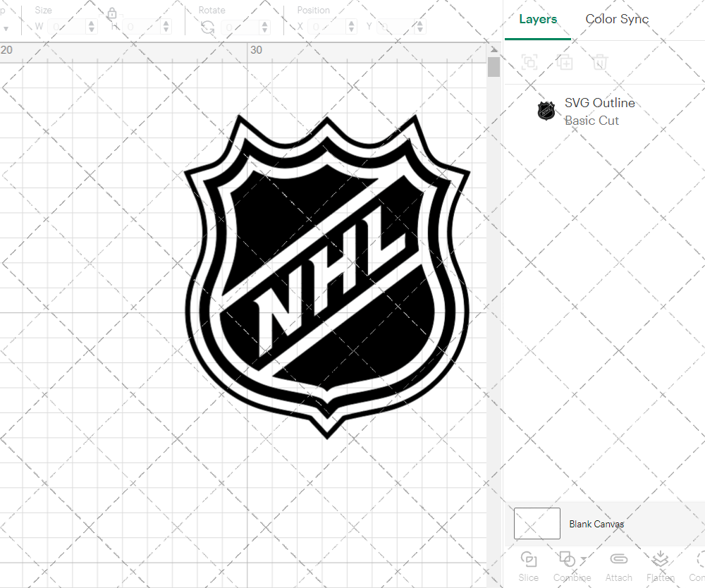Click the Blank Canvas white swatch

pyautogui.click(x=537, y=523)
